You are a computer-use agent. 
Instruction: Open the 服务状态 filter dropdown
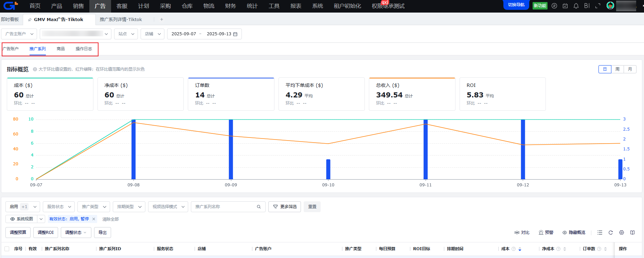[x=59, y=207]
